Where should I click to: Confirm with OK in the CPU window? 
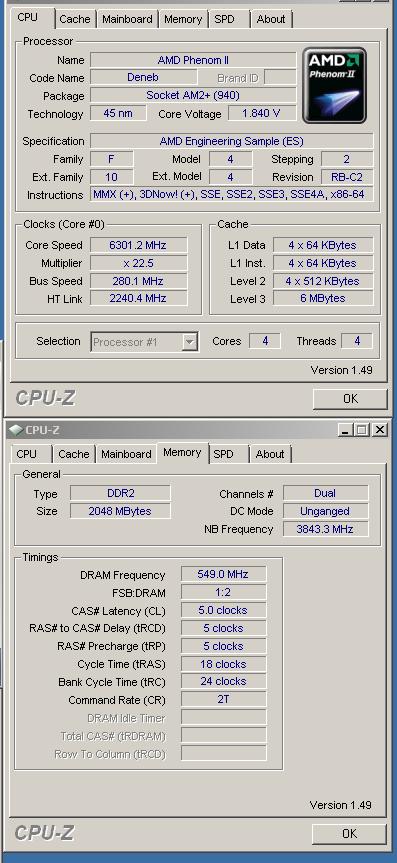click(350, 398)
